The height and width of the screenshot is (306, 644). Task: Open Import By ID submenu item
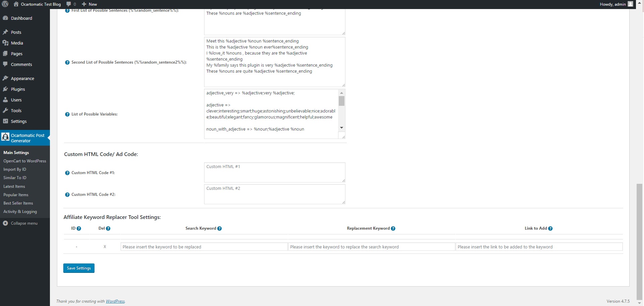[x=15, y=169]
